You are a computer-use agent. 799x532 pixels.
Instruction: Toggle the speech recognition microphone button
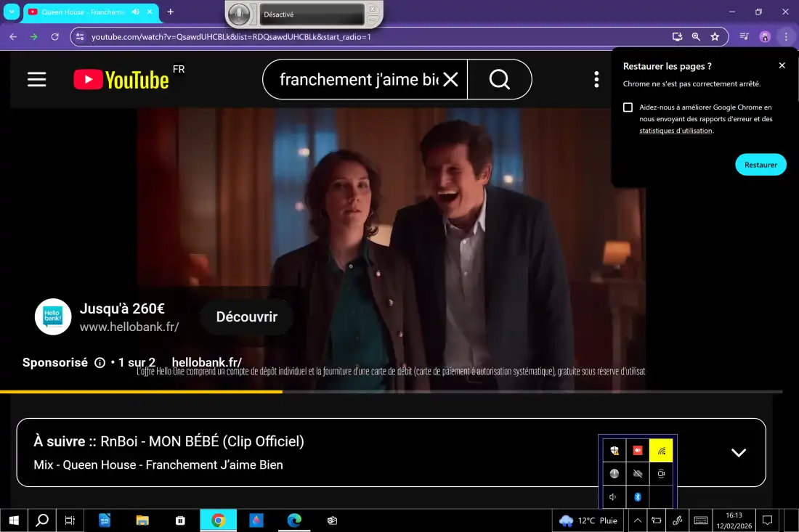click(241, 14)
